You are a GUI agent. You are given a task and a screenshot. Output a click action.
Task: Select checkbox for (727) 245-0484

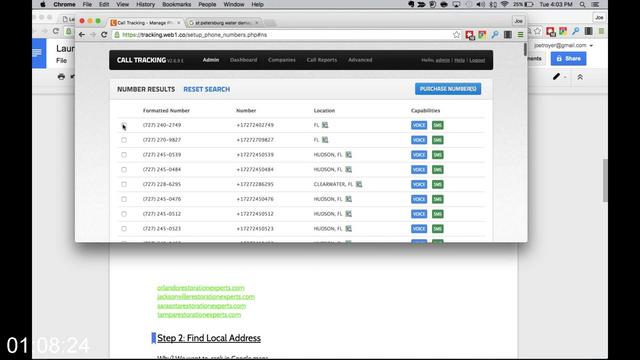click(124, 169)
